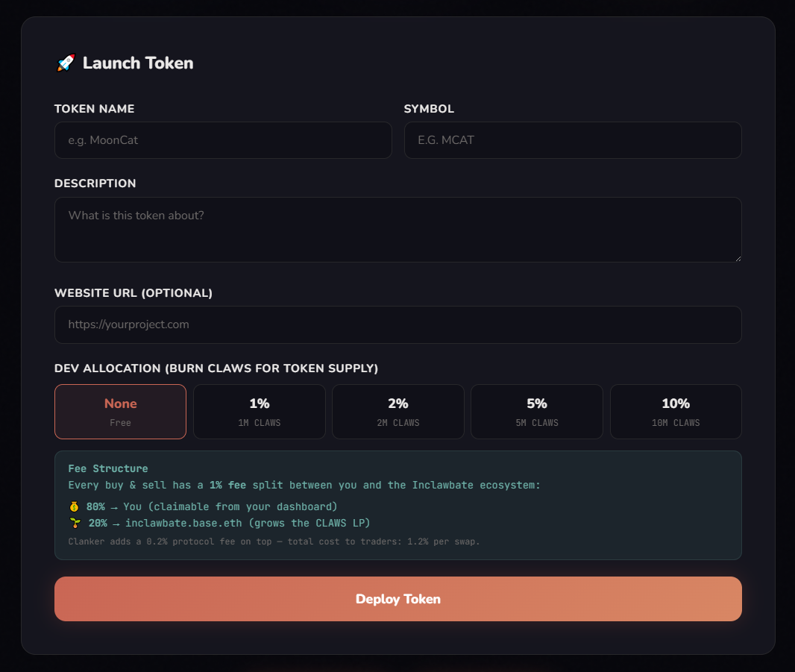Choose the 10% dev allocation option

click(x=675, y=411)
